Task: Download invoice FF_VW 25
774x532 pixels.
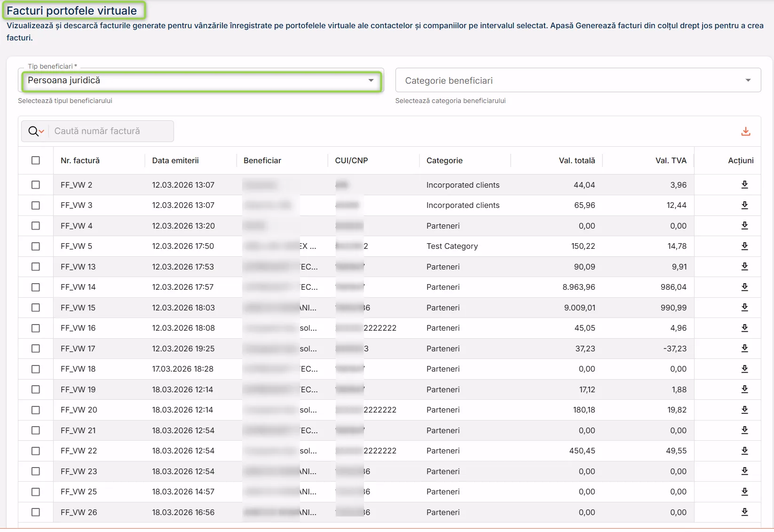Action: [744, 492]
